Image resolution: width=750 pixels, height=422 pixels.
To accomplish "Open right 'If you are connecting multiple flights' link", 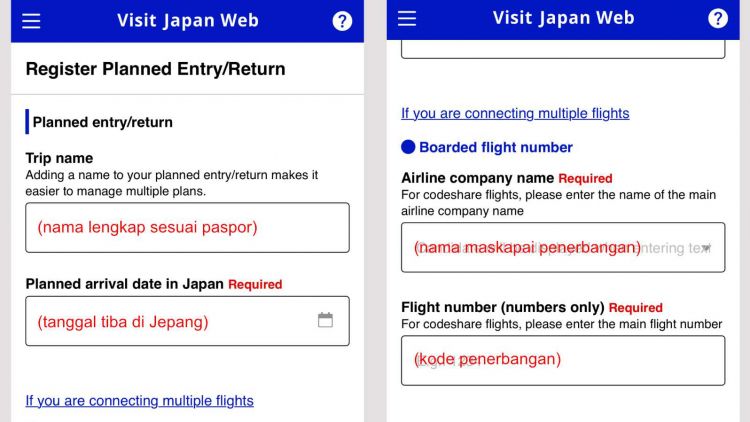I will pyautogui.click(x=515, y=113).
